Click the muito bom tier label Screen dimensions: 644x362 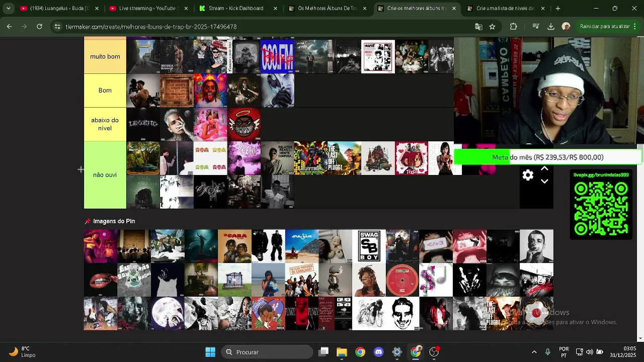pyautogui.click(x=105, y=57)
